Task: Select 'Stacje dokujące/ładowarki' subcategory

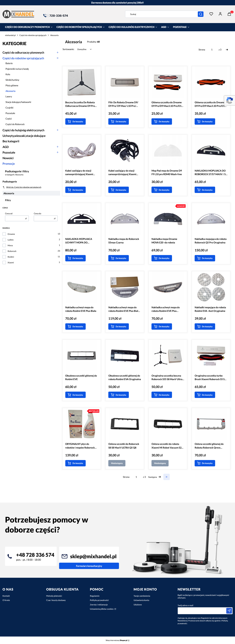Action: pyautogui.click(x=18, y=102)
